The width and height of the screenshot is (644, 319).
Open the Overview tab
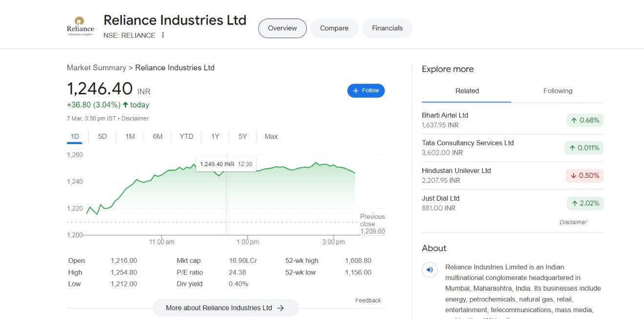click(x=282, y=28)
